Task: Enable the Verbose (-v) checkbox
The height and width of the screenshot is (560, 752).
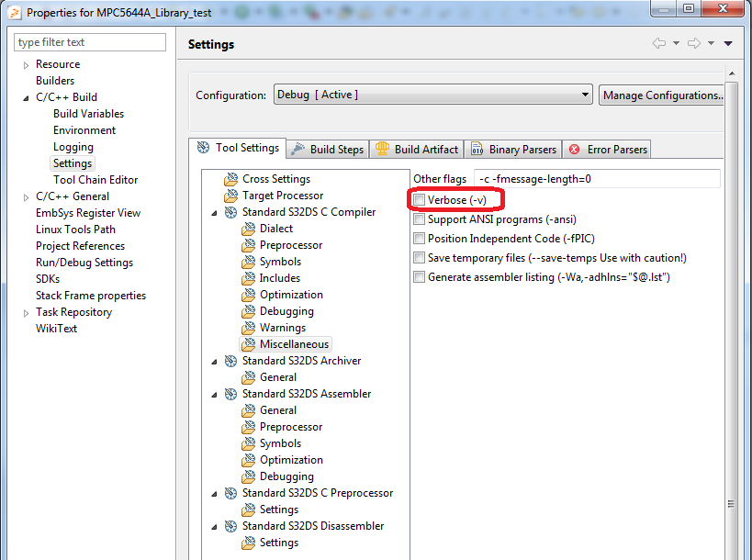Action: pyautogui.click(x=420, y=200)
